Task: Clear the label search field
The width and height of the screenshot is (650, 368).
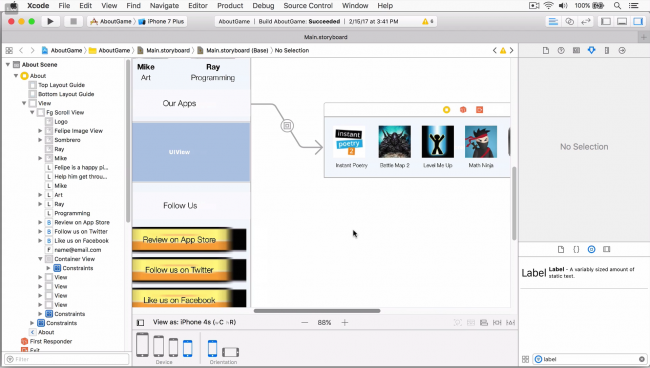Action: (x=642, y=359)
